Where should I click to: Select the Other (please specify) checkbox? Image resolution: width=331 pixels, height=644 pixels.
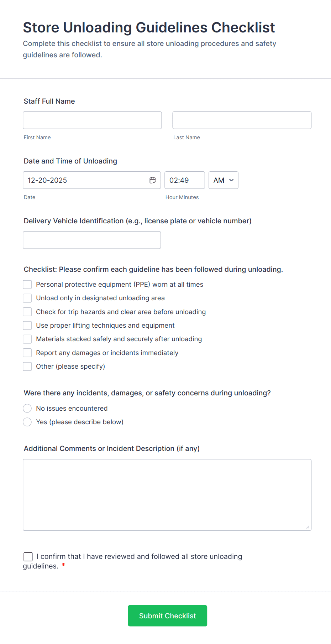27,367
